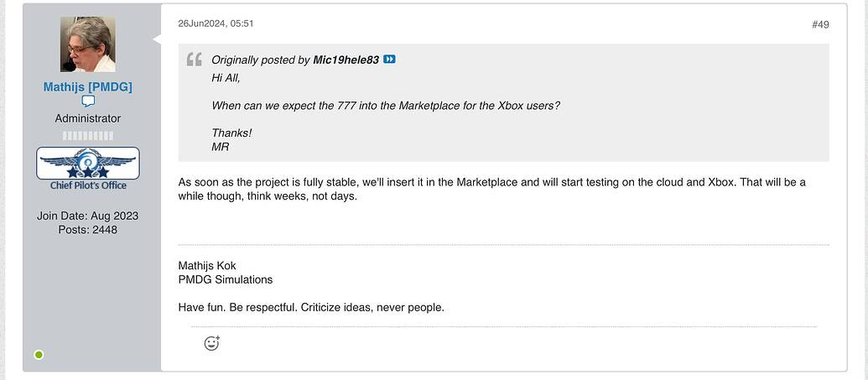Click the Mathijs Kok signature name
This screenshot has height=380, width=868.
point(207,266)
